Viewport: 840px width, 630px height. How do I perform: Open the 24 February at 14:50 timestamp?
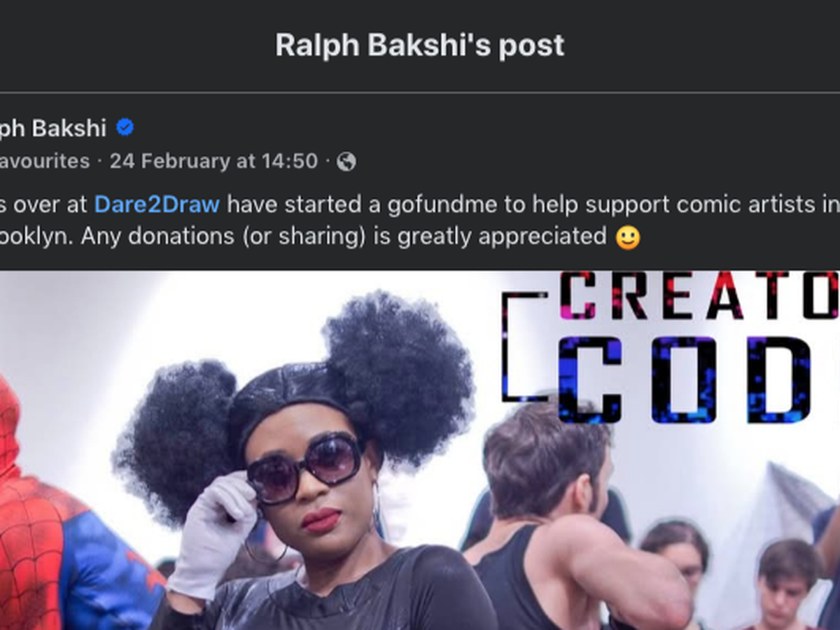pyautogui.click(x=213, y=162)
